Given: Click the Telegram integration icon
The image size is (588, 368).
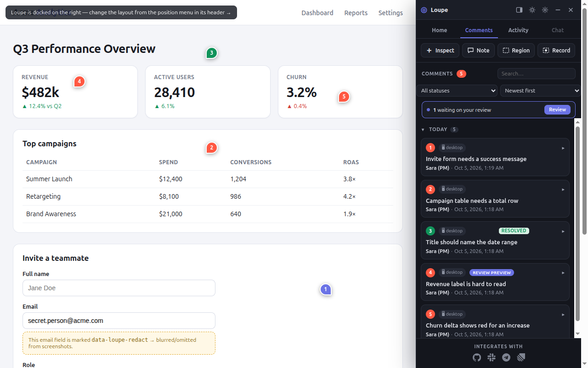Looking at the screenshot, I should (506, 357).
